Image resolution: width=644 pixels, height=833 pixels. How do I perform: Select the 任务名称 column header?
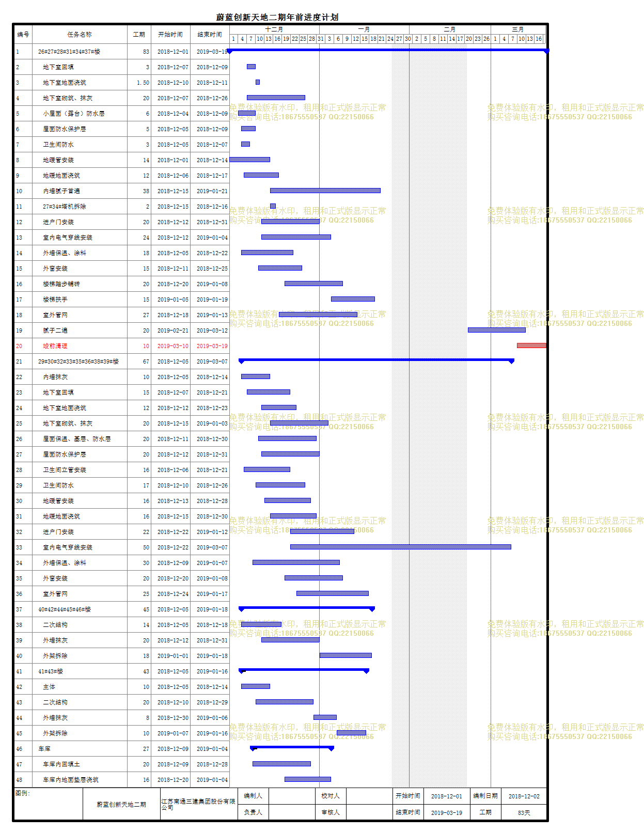point(80,35)
